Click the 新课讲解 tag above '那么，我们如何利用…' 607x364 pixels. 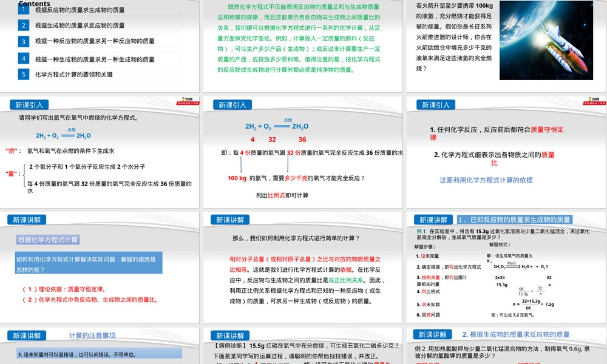(230, 220)
